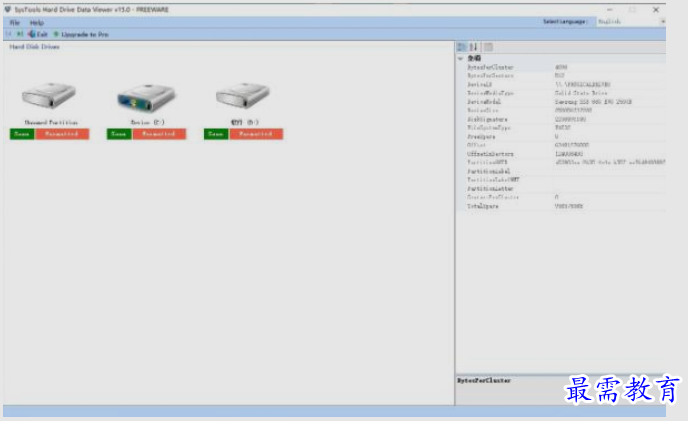Click the Property Pages icon
Screen dimensions: 688x421
488,47
